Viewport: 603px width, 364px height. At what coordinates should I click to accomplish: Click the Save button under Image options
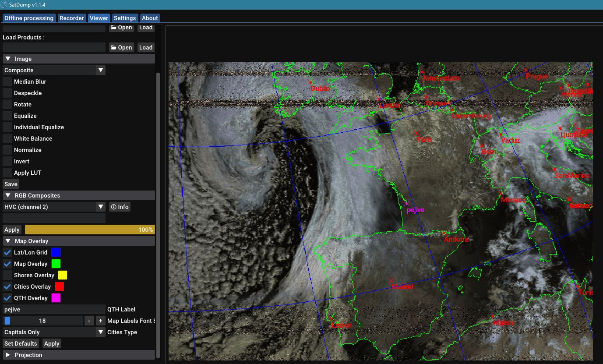coord(11,184)
